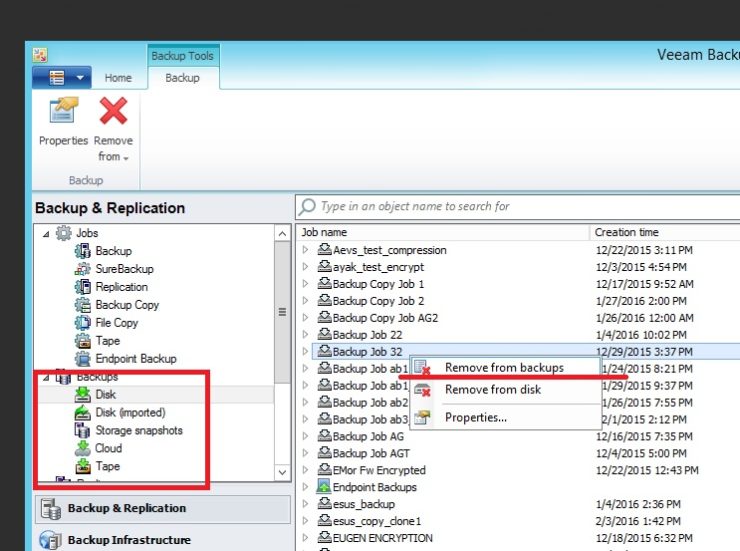Select the Backup jobs icon in tree
This screenshot has height=551, width=740.
tap(83, 251)
